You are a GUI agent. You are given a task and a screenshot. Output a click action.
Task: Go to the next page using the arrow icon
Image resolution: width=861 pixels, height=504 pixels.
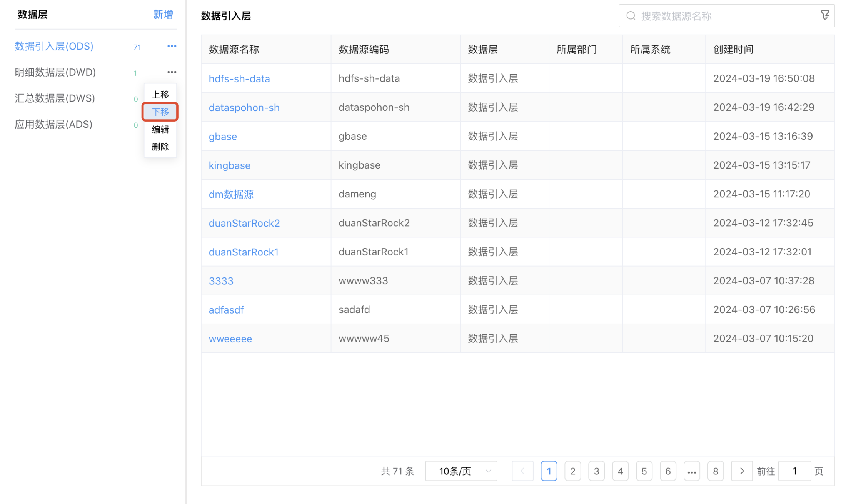(x=742, y=471)
